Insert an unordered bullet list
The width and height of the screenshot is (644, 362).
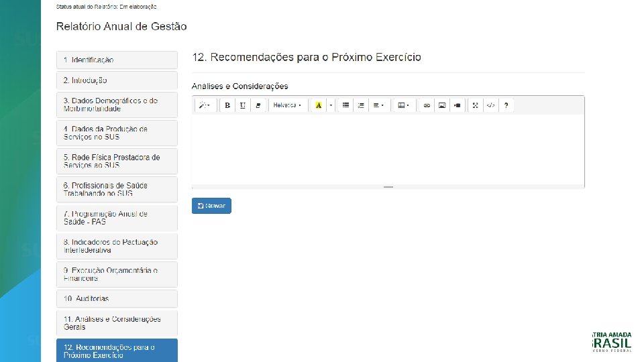click(x=345, y=105)
